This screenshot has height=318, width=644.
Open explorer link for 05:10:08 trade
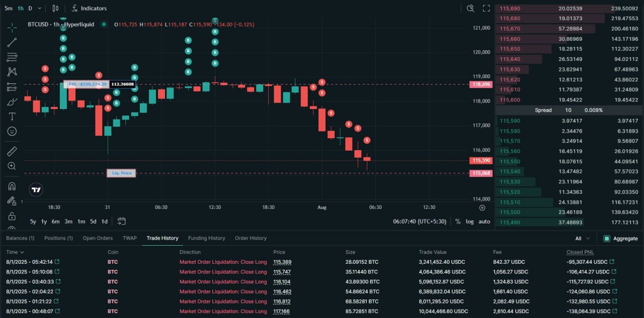click(x=57, y=272)
